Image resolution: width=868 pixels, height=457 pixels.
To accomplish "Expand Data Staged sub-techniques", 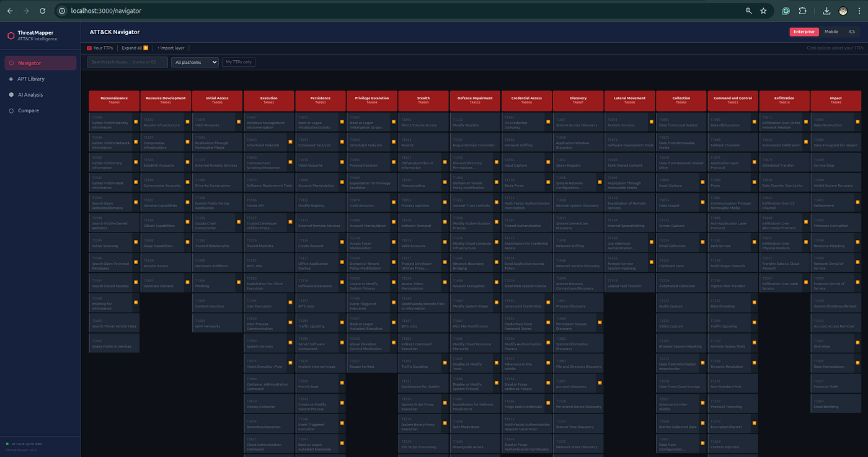I will tap(703, 203).
